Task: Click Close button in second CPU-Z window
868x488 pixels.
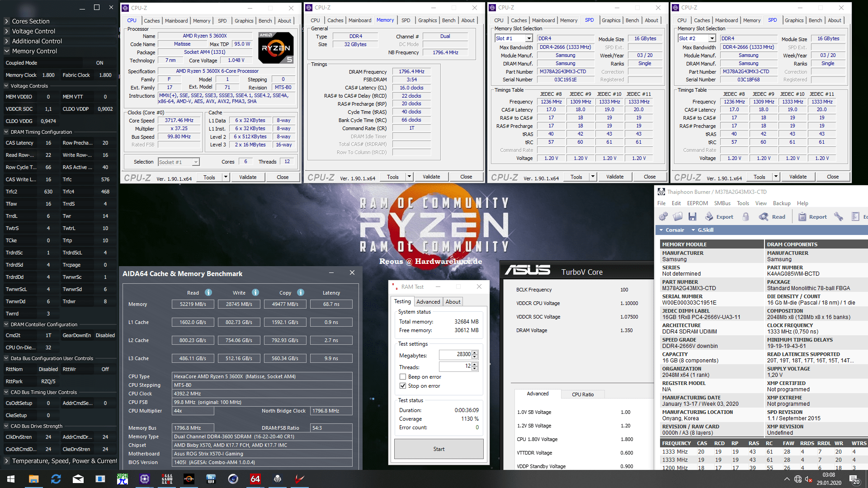Action: click(x=466, y=177)
